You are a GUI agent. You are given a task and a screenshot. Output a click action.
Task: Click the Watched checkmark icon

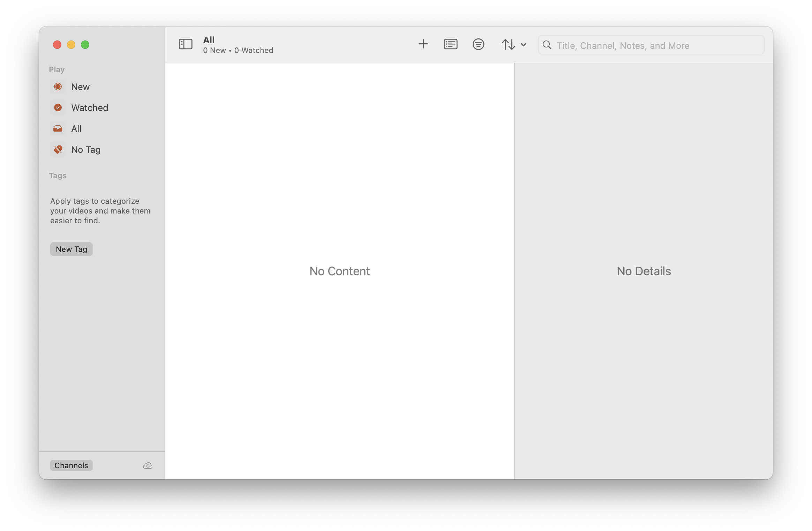click(58, 107)
